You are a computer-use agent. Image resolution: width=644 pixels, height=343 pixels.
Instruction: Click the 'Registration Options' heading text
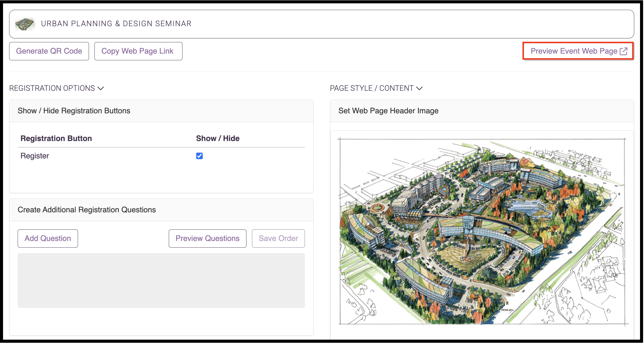(x=52, y=88)
